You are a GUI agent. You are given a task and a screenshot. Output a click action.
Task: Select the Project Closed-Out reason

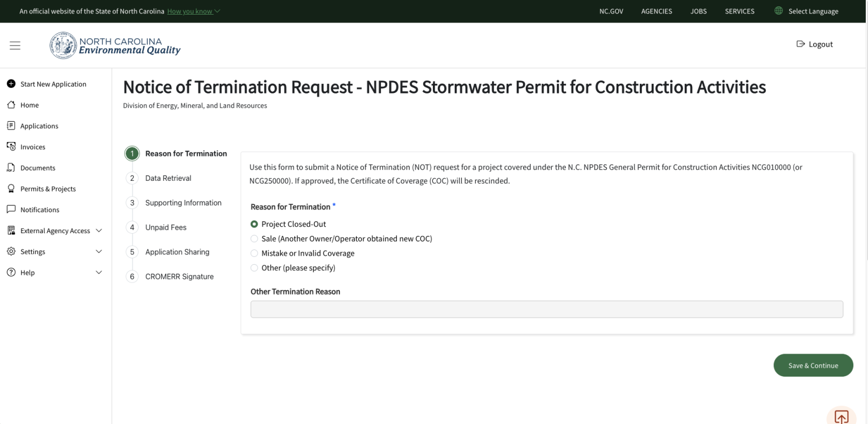pos(254,224)
